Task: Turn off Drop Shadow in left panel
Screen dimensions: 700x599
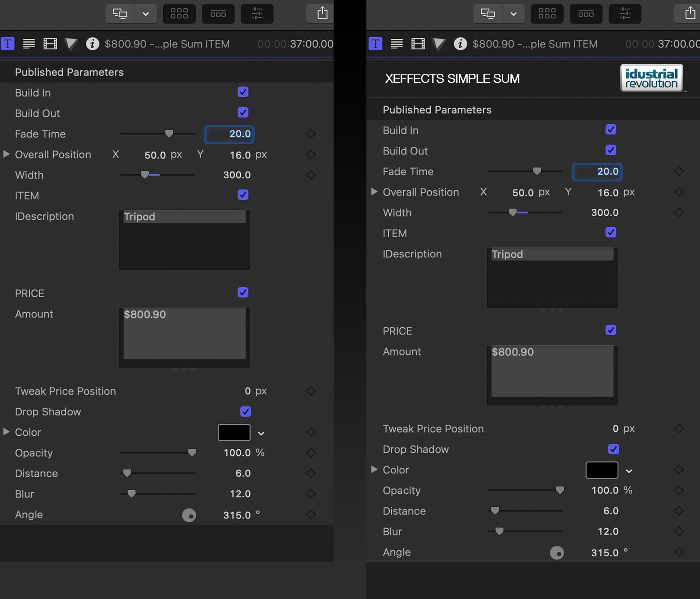Action: tap(245, 411)
